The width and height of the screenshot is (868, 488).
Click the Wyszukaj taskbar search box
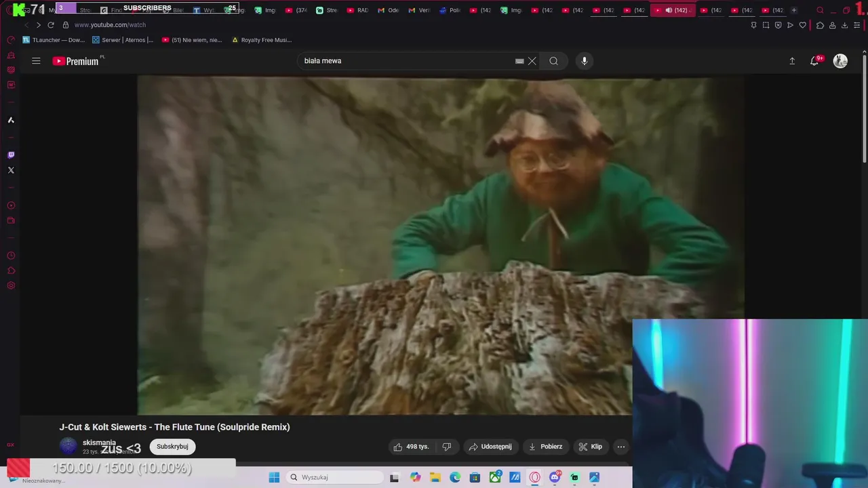tap(335, 477)
